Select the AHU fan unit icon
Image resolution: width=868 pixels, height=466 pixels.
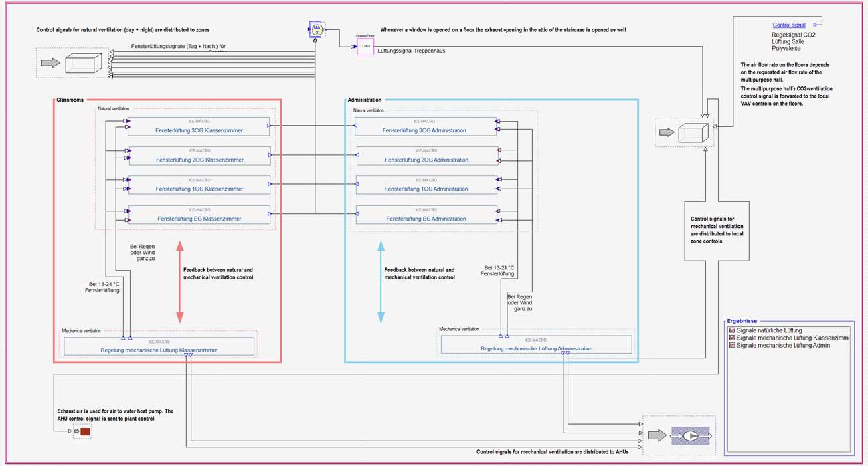click(x=689, y=435)
